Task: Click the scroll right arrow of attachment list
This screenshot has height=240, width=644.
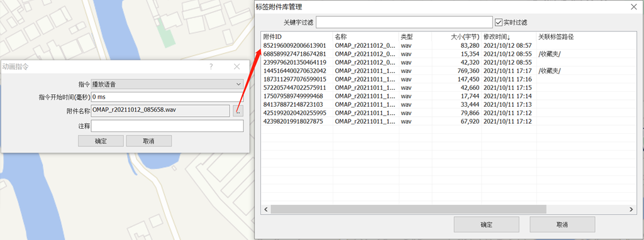Action: pyautogui.click(x=631, y=209)
